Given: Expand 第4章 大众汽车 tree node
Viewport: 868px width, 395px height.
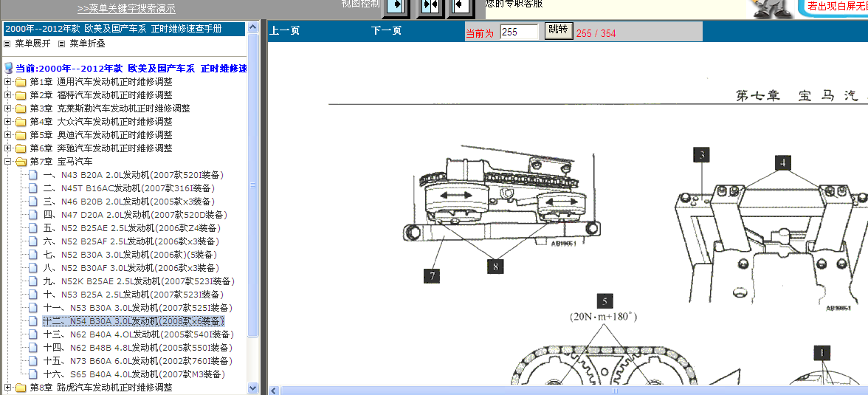Looking at the screenshot, I should (7, 122).
